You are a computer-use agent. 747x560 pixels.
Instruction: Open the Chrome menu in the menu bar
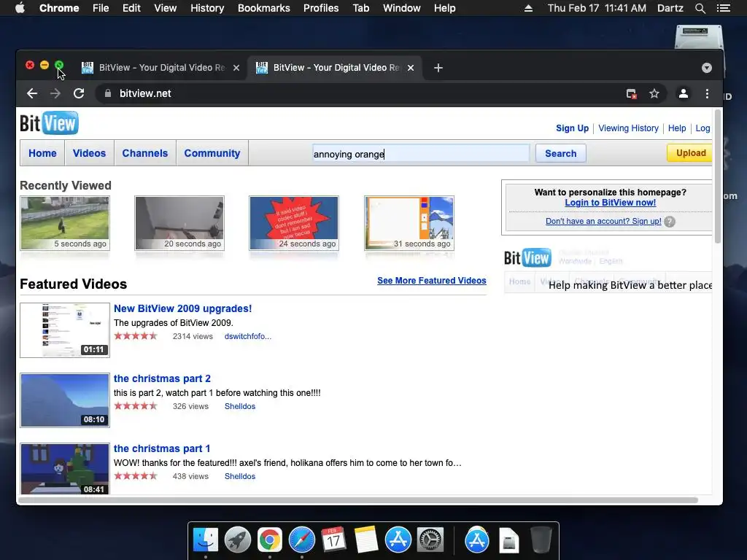(x=59, y=8)
